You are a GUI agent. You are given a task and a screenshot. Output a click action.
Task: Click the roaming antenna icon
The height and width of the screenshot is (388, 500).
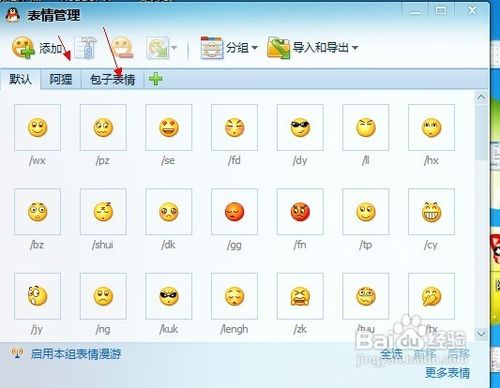point(17,353)
